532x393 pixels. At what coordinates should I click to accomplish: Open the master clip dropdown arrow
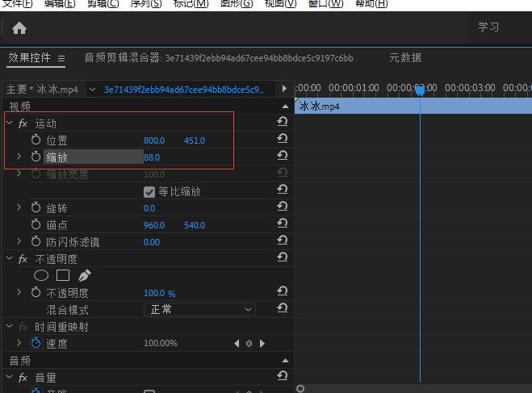pos(92,90)
